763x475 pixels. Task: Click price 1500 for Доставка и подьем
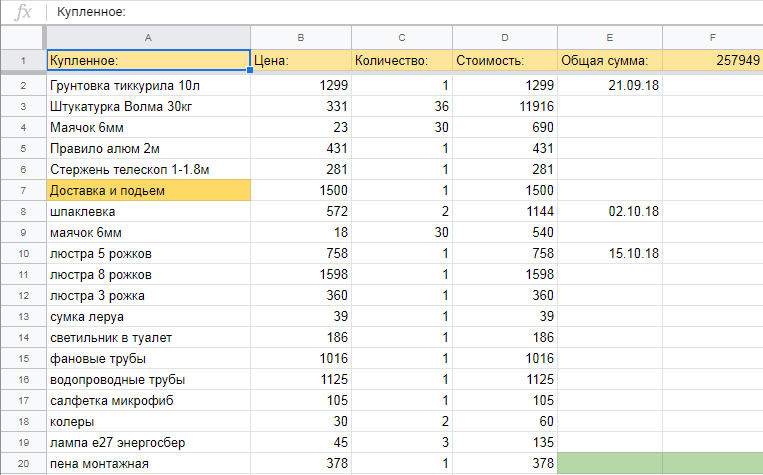[301, 190]
